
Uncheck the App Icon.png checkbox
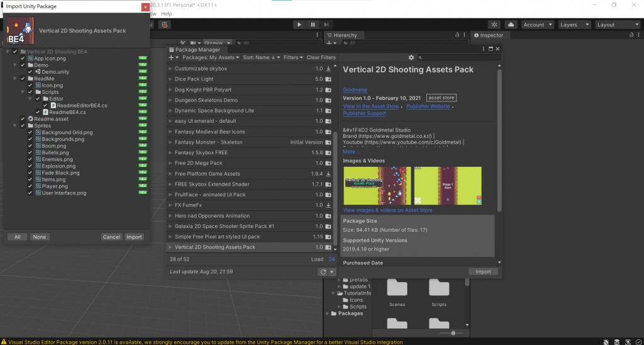tap(23, 59)
